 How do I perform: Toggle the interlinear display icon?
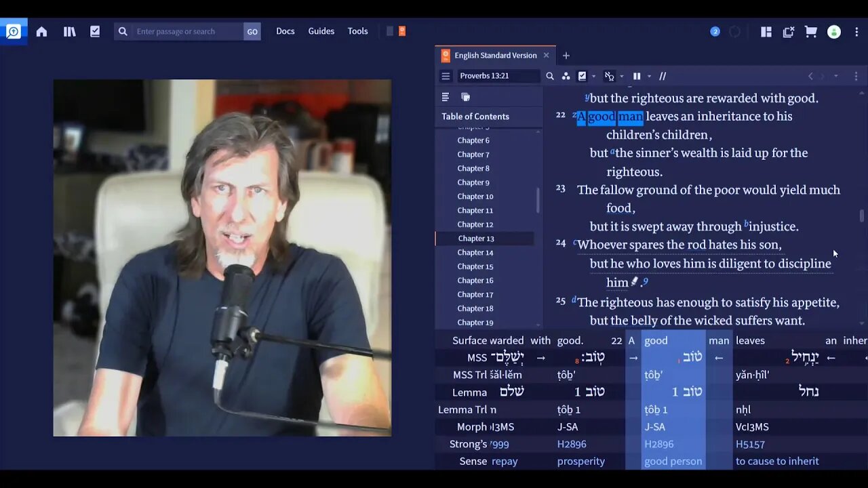(609, 76)
